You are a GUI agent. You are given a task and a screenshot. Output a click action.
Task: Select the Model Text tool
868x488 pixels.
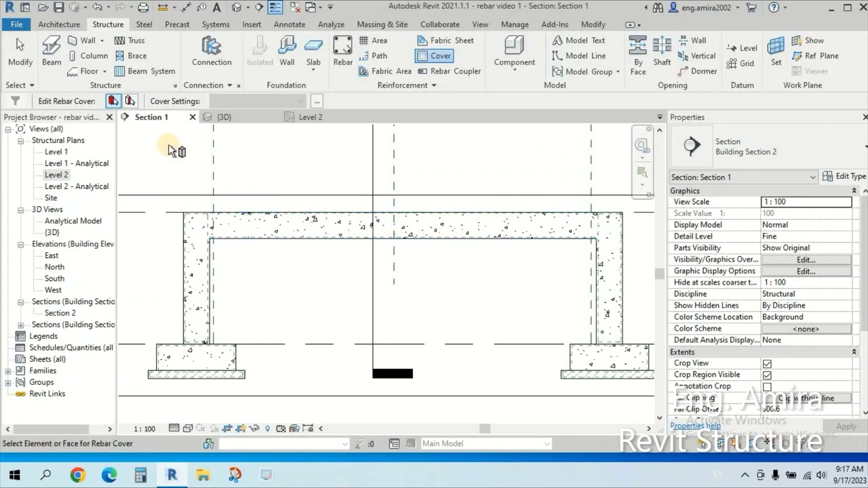click(578, 41)
